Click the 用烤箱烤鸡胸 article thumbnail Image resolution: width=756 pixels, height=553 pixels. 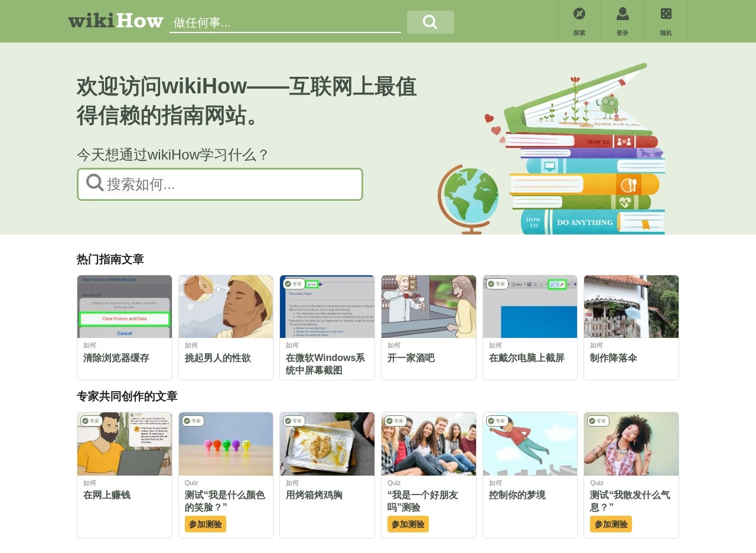(327, 444)
